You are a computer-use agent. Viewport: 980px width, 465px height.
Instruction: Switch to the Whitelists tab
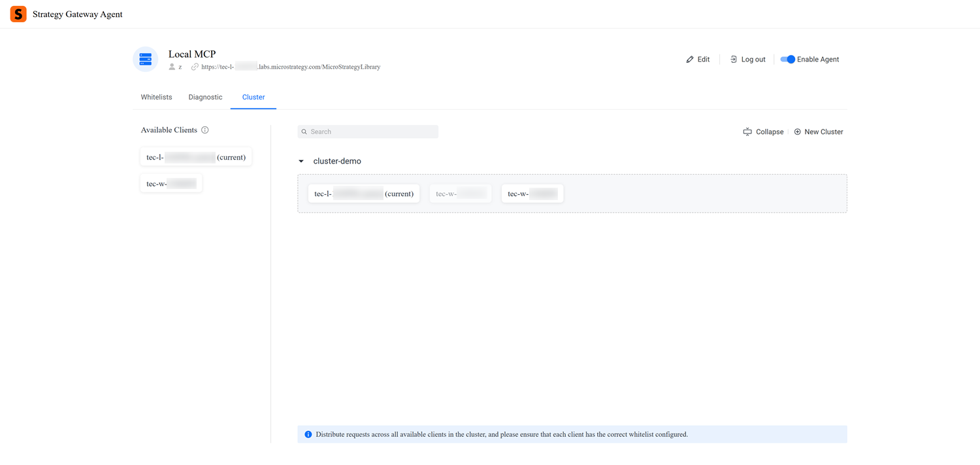156,97
